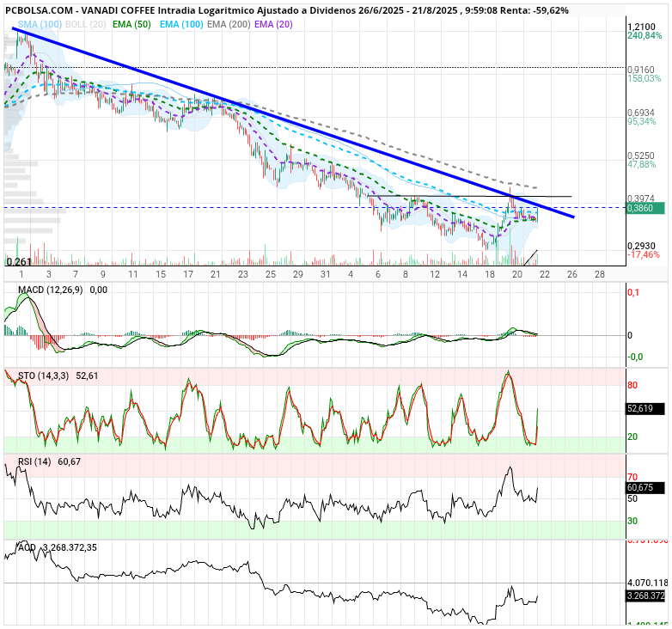672x629 pixels.
Task: Select the purple EMA (20) legend label
Action: (273, 24)
